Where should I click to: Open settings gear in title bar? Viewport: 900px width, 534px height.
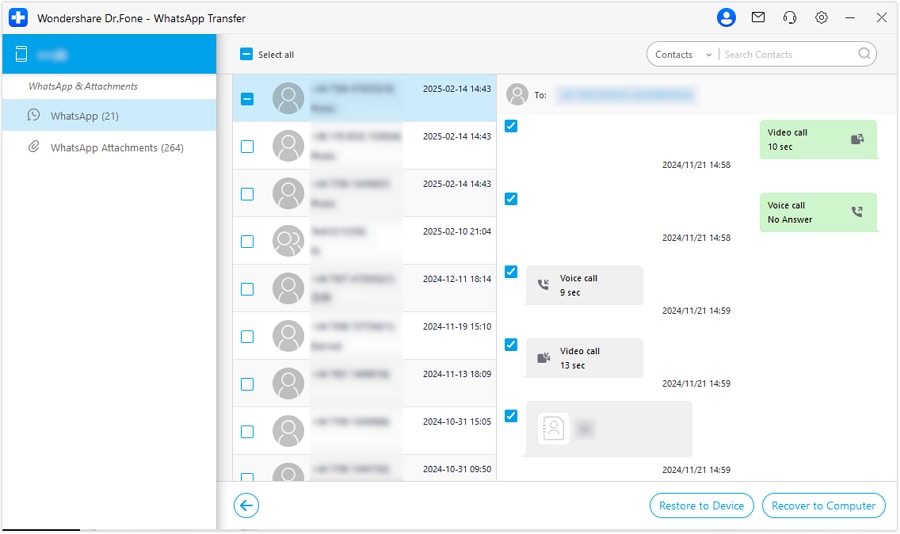(821, 18)
